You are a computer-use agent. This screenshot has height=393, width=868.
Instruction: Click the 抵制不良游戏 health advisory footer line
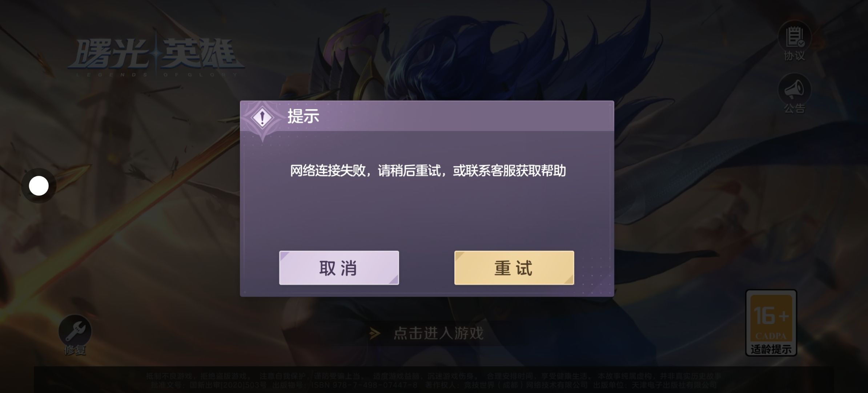[434, 376]
